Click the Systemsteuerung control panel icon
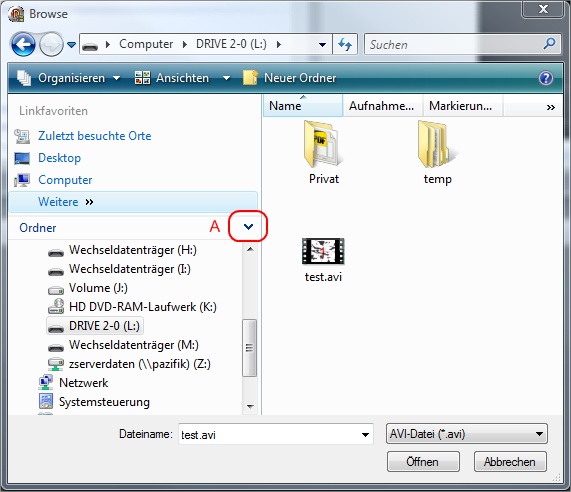 46,401
